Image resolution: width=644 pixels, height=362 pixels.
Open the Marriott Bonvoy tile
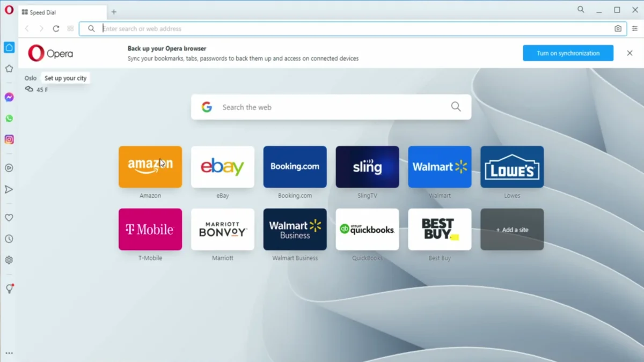pyautogui.click(x=223, y=230)
